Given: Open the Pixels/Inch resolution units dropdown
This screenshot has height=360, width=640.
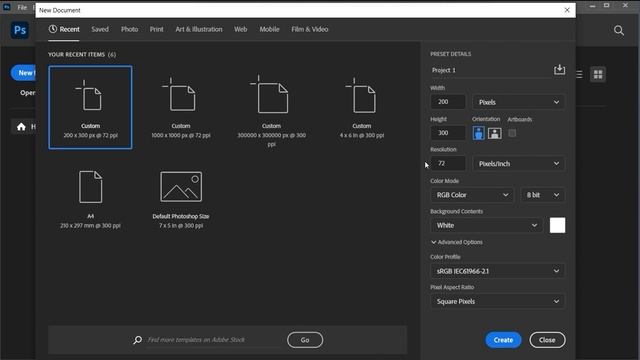Looking at the screenshot, I should pos(518,164).
